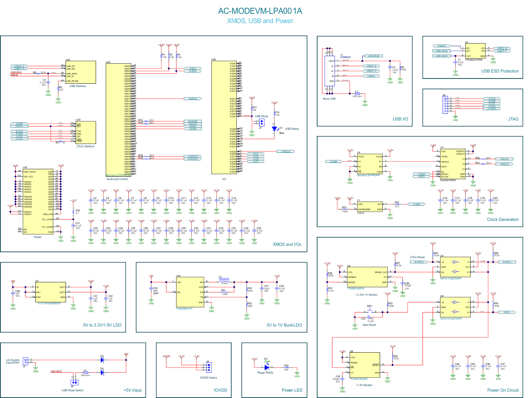Click the '+1.8V Monitor' annotation
Image resolution: width=532 pixels, height=398 pixels.
click(x=364, y=385)
